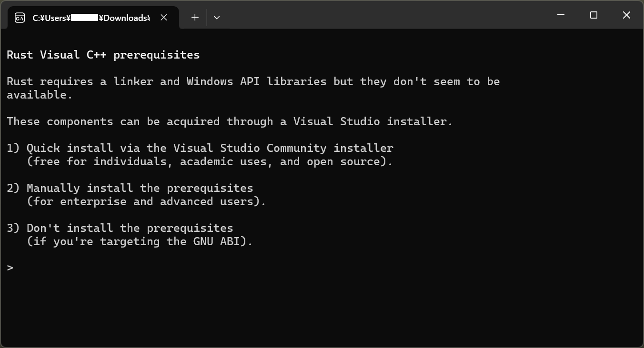Viewport: 644px width, 348px height.
Task: Click the line "(if you're targeting the GNU ABI)."
Action: (x=140, y=241)
